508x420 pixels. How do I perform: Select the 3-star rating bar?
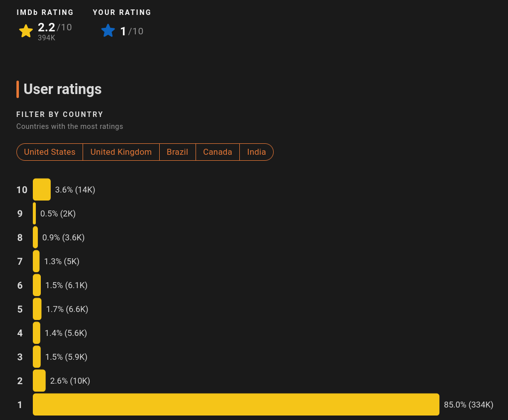coord(37,357)
